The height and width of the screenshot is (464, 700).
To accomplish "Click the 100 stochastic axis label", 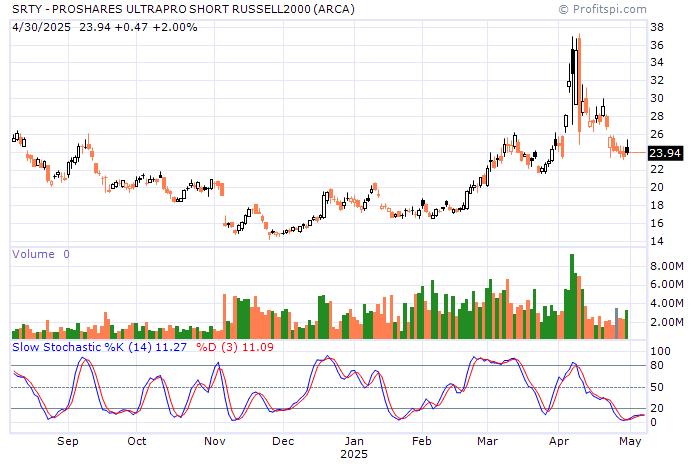I will [660, 351].
